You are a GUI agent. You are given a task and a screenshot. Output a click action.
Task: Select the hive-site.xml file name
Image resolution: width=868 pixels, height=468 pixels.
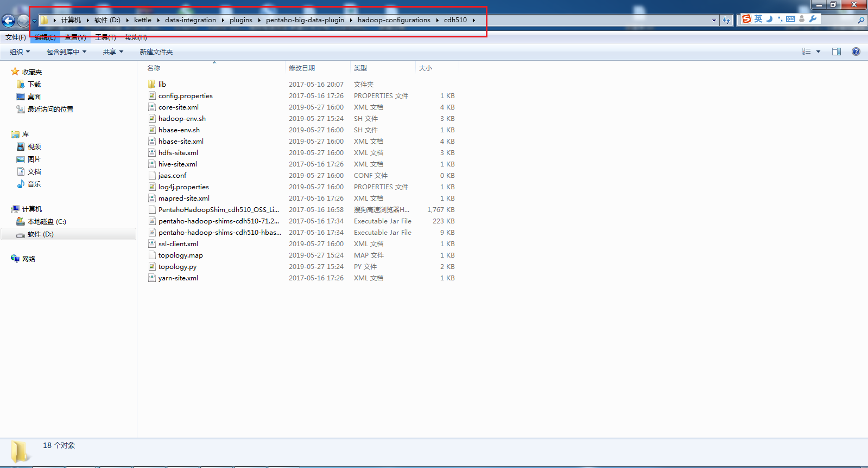[178, 164]
